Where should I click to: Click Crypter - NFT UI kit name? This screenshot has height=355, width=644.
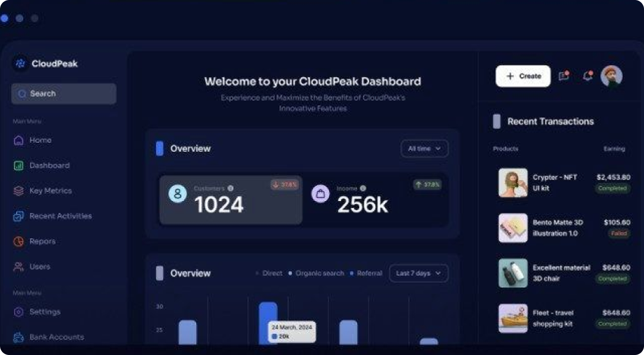click(555, 183)
